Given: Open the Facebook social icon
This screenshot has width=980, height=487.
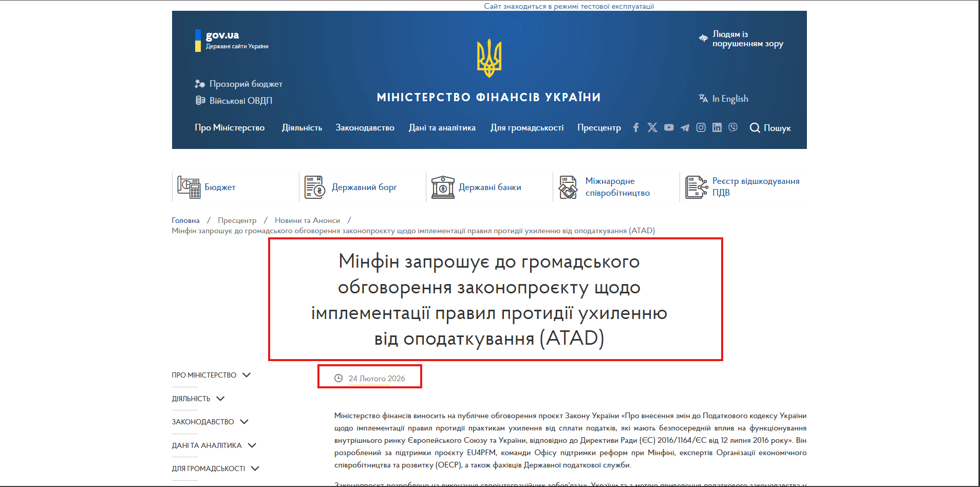Looking at the screenshot, I should click(636, 127).
